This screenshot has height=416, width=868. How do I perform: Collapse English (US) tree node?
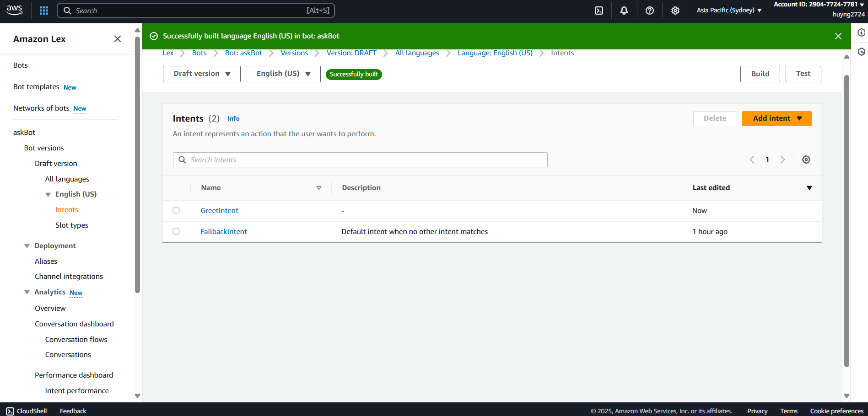(x=48, y=195)
